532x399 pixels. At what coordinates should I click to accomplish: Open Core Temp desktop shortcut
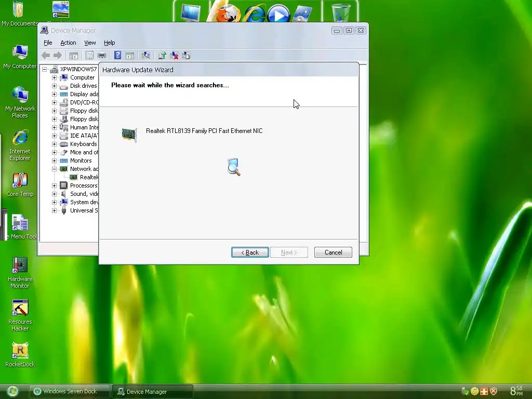click(x=20, y=184)
